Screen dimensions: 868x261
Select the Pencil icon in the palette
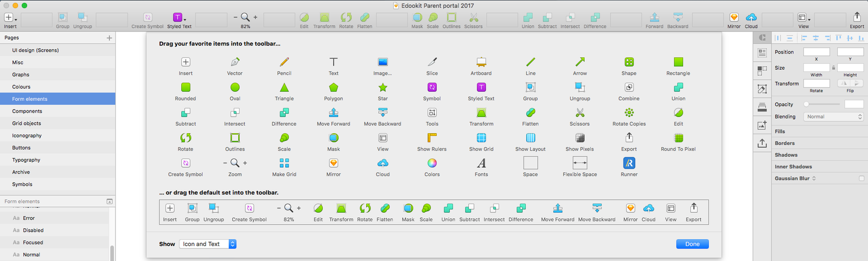pyautogui.click(x=284, y=62)
